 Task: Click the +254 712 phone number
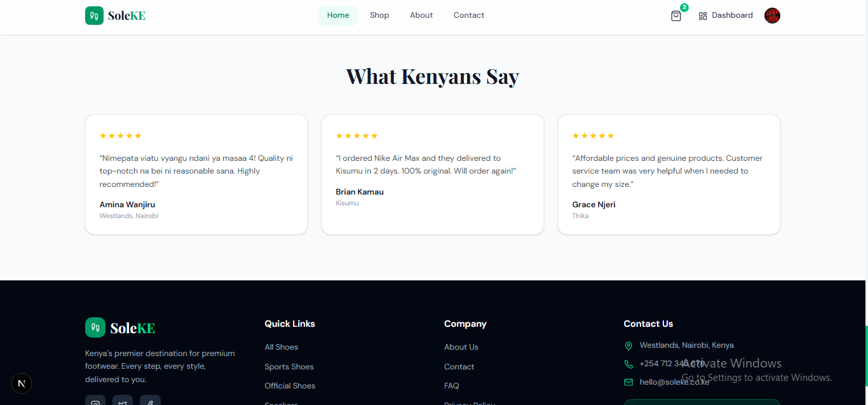click(x=672, y=364)
